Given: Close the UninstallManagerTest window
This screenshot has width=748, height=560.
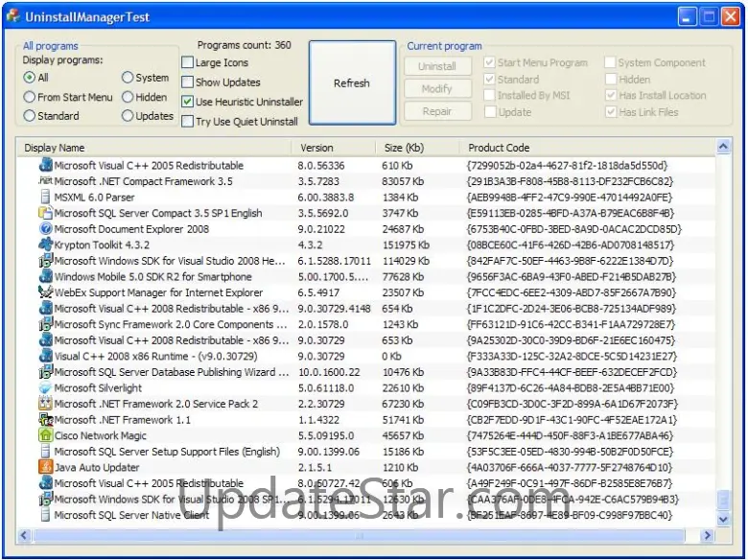Looking at the screenshot, I should click(x=731, y=16).
